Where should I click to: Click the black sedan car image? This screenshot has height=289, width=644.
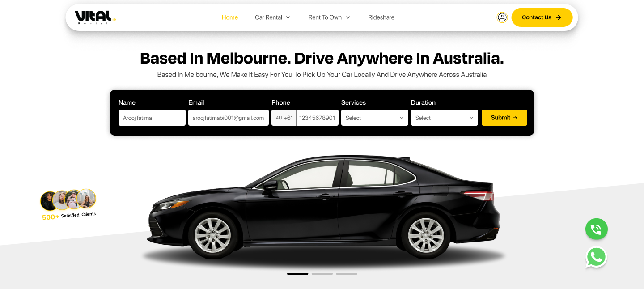[x=324, y=208]
